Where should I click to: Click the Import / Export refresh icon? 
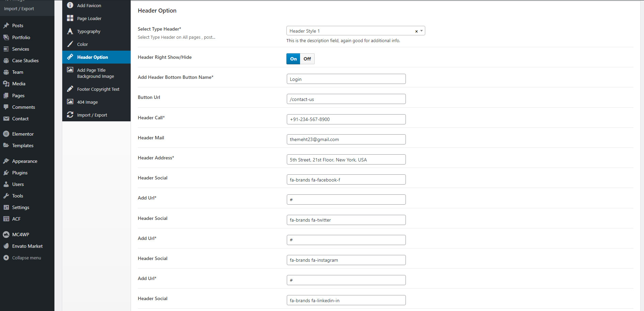(70, 115)
